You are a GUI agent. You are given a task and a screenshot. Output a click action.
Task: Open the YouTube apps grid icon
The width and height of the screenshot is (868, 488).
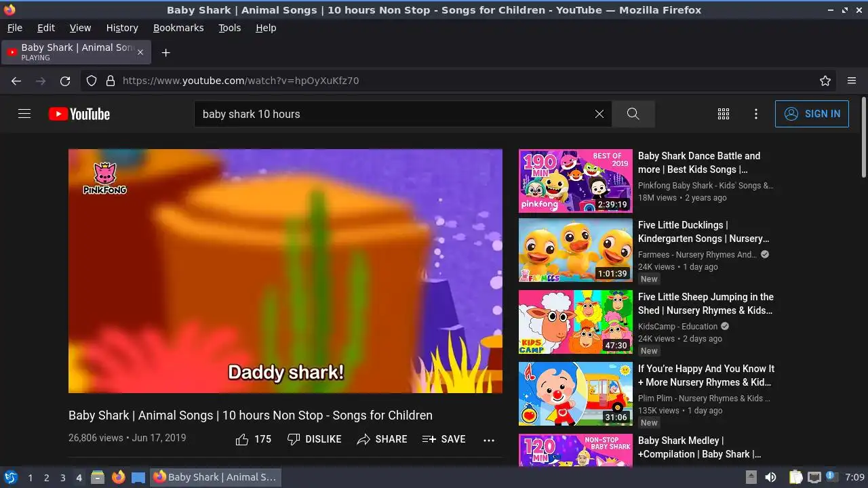(x=724, y=114)
